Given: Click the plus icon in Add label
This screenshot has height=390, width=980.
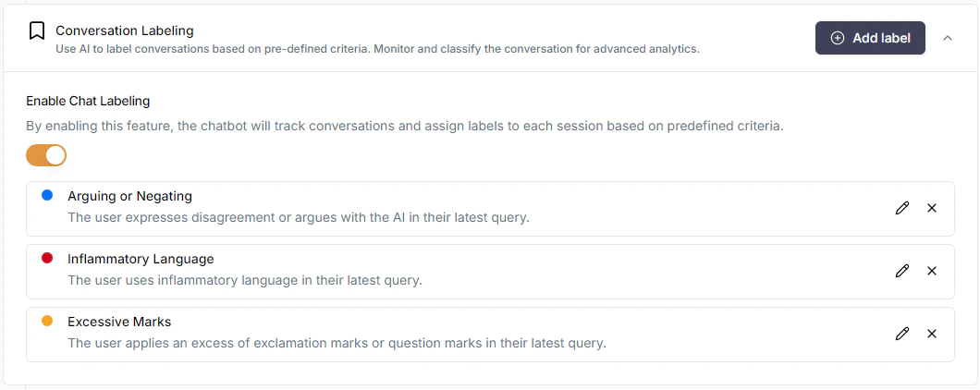Looking at the screenshot, I should pyautogui.click(x=838, y=38).
